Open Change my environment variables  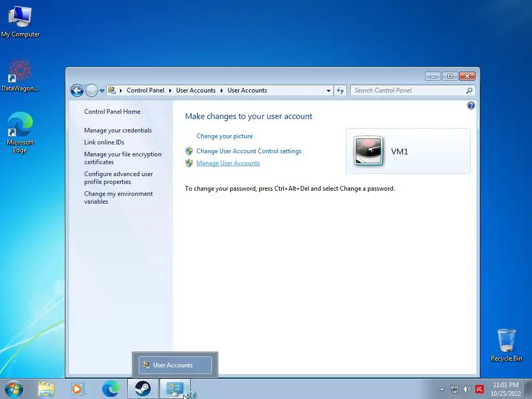point(118,197)
